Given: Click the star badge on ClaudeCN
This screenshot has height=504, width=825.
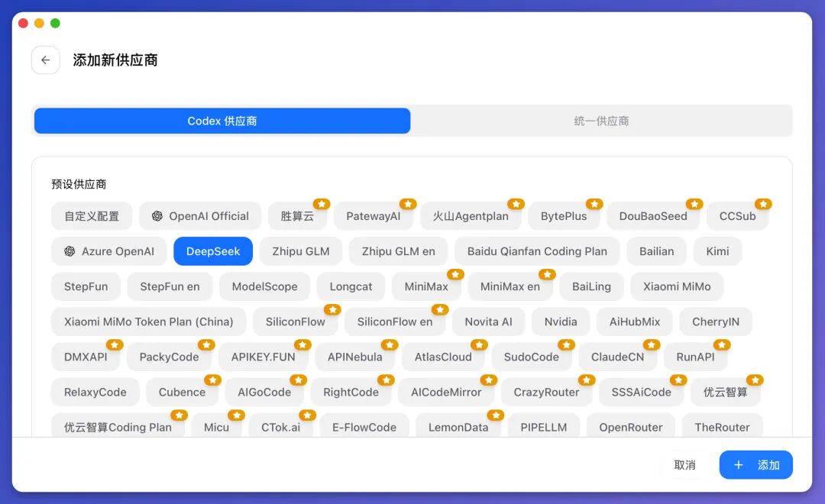Looking at the screenshot, I should [652, 344].
